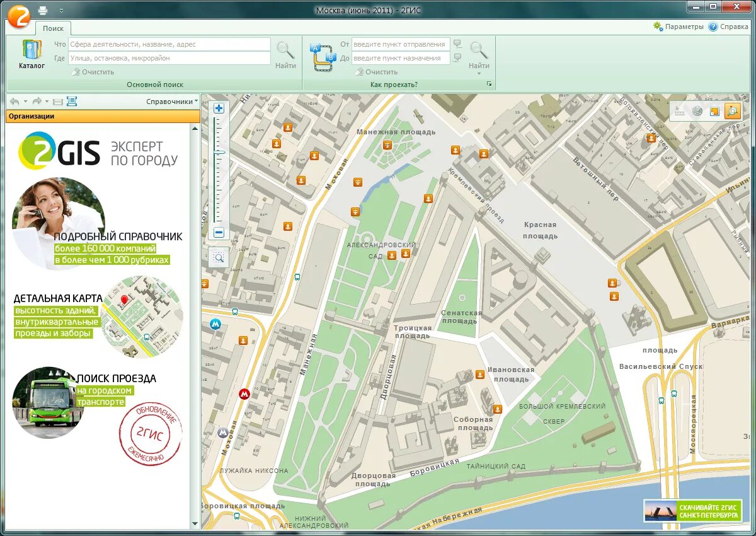Click the organization marker beside Ивановская площадь
This screenshot has width=756, height=536.
pos(480,375)
